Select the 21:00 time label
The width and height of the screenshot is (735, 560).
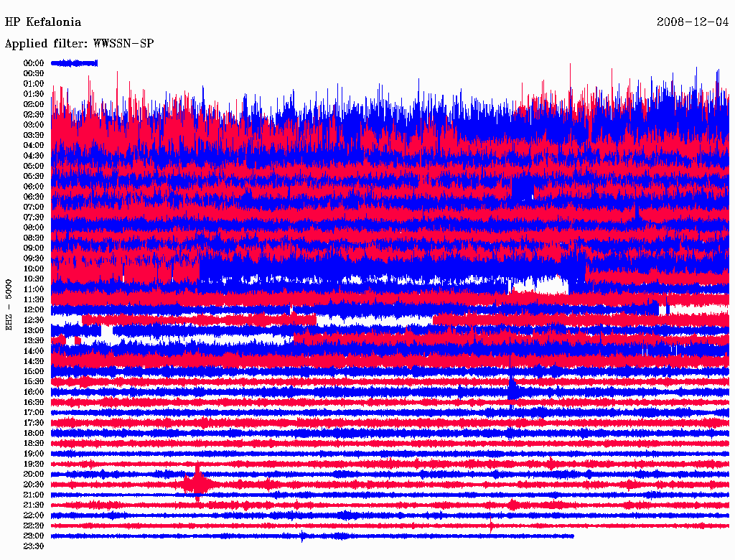34,495
